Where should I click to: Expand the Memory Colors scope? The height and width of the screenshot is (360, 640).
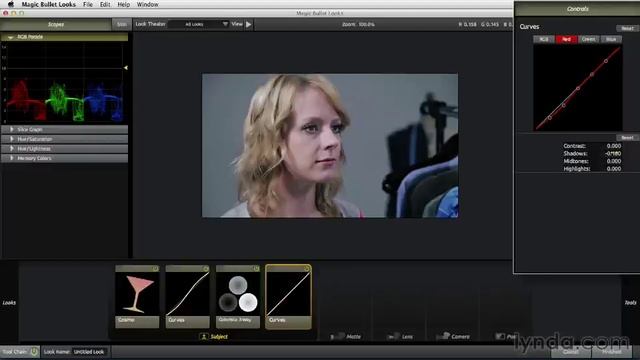click(11, 158)
